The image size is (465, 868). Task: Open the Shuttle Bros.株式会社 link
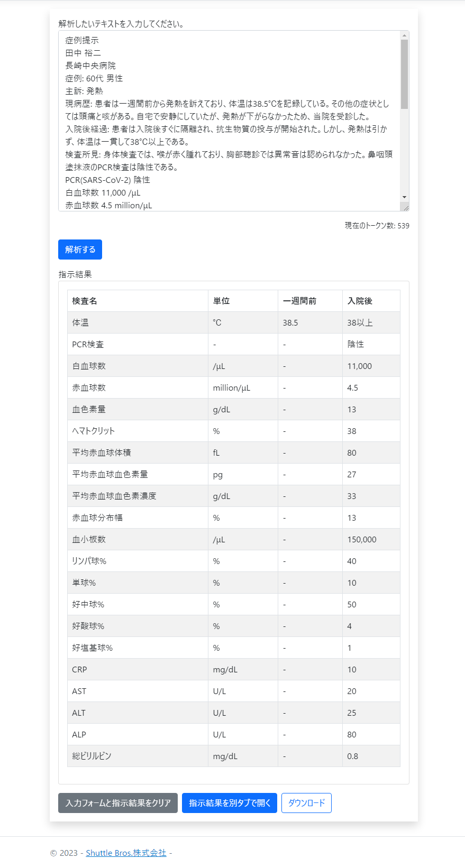coord(126,853)
